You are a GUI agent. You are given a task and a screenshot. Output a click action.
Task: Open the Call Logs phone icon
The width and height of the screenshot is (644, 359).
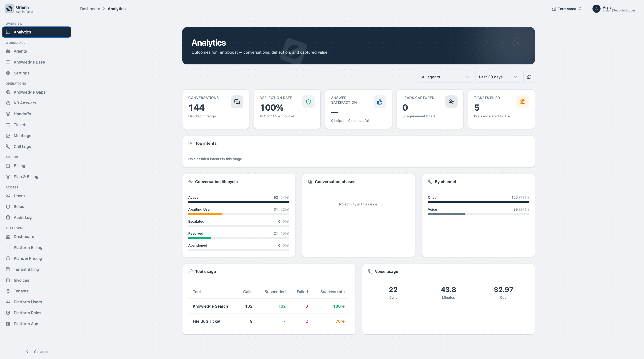click(8, 147)
